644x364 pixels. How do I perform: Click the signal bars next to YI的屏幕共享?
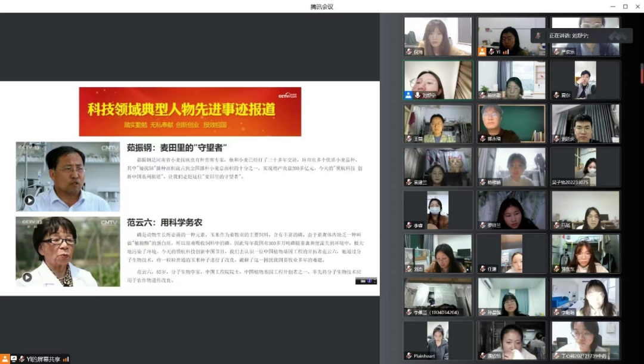tap(66, 359)
